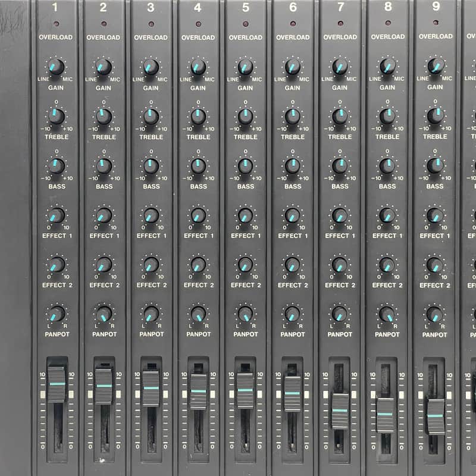Click channel 2 PANPOT text label
This screenshot has height=476, width=476.
point(105,334)
